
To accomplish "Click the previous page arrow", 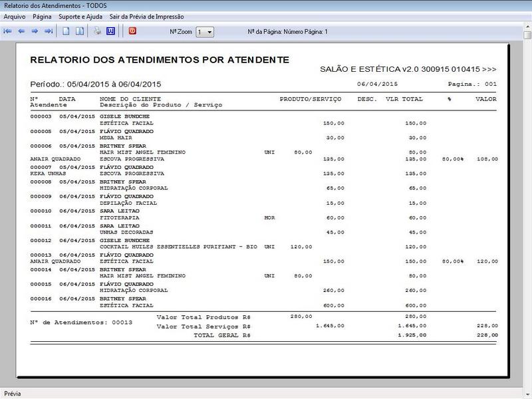I will (x=21, y=31).
